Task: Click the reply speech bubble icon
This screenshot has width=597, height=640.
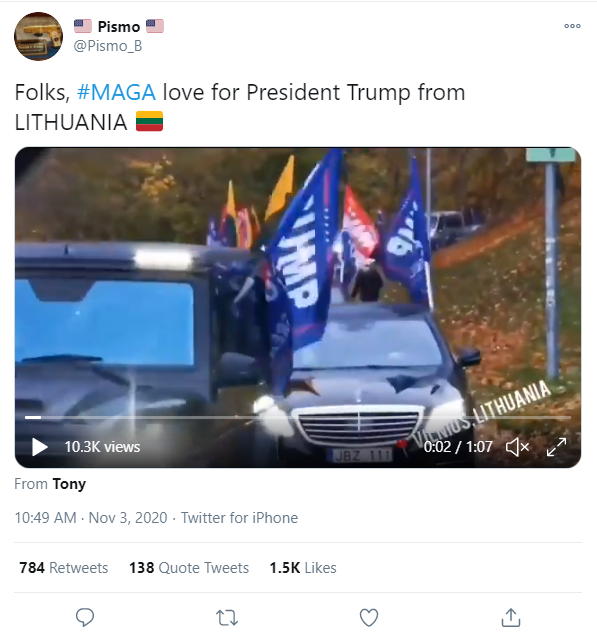Action: point(85,617)
